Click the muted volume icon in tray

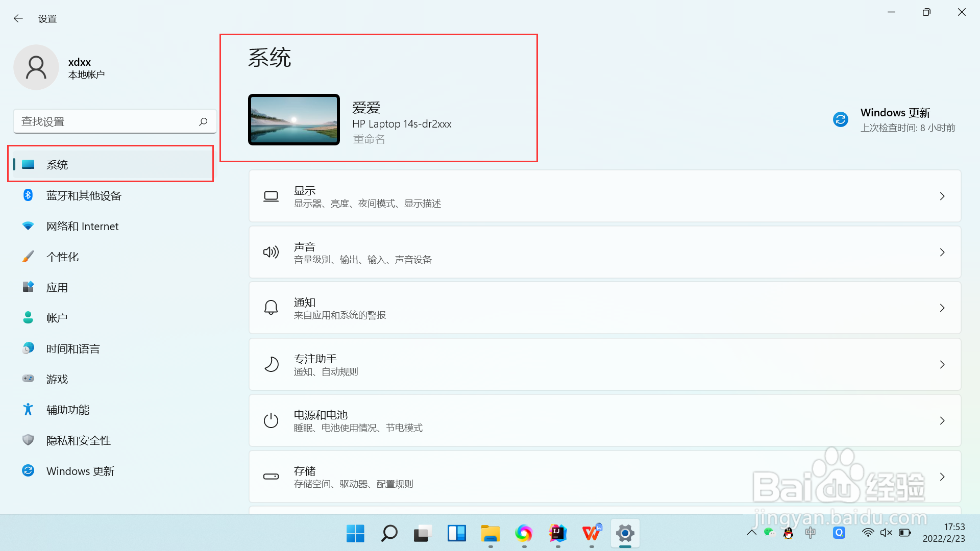pyautogui.click(x=886, y=533)
